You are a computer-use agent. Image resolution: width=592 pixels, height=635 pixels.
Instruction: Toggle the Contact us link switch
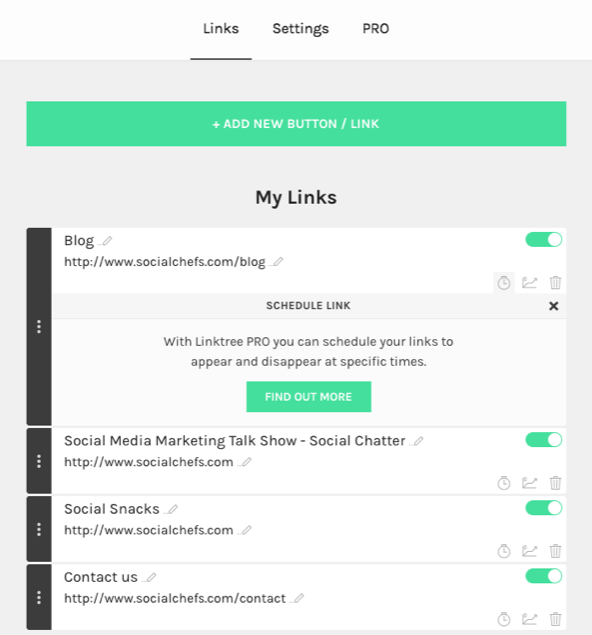[543, 576]
